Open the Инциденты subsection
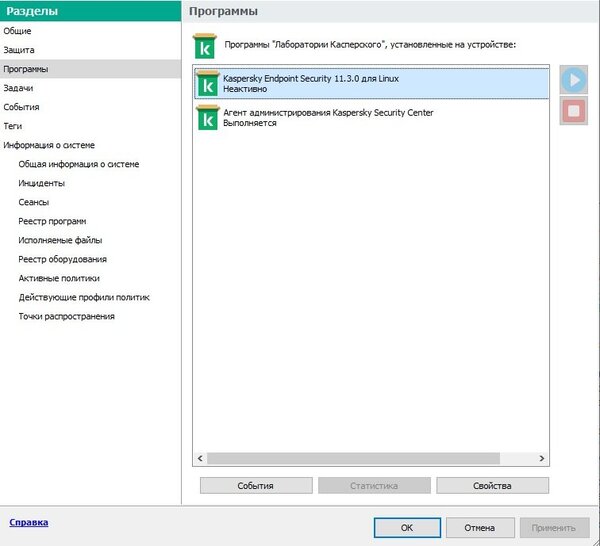 pos(42,183)
